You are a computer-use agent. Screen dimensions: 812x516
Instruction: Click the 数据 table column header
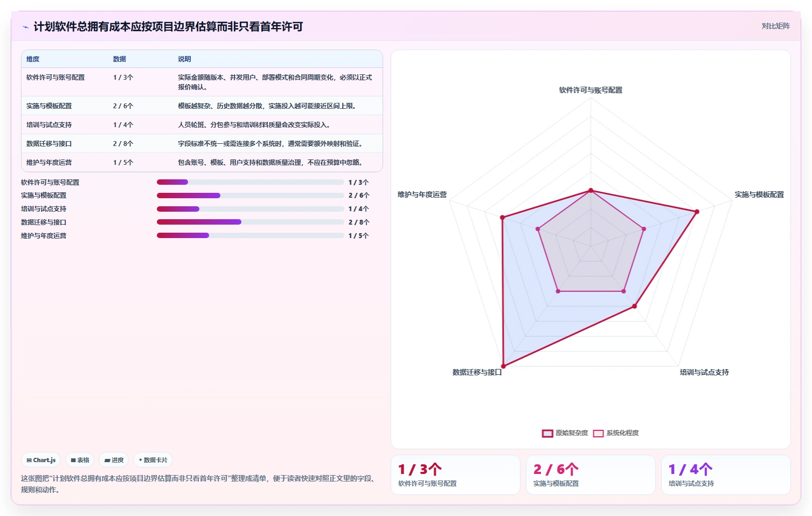(120, 59)
